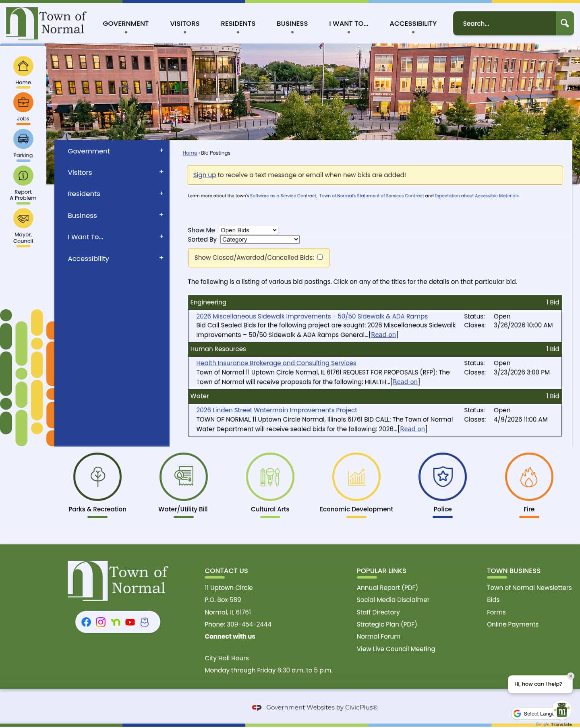Open Online Payments footer link
The height and width of the screenshot is (728, 580).
click(x=512, y=624)
